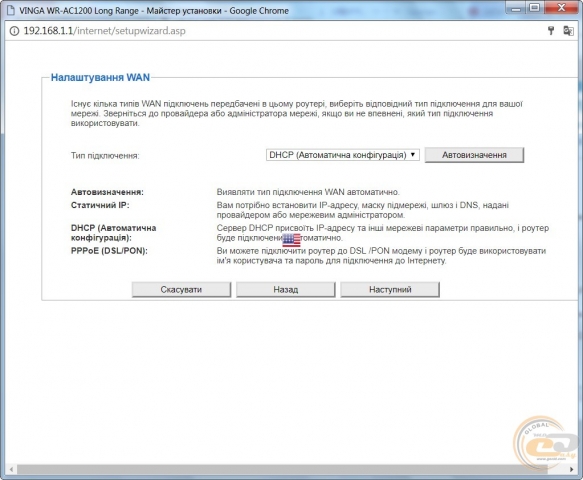Click the Назад button

coord(286,289)
